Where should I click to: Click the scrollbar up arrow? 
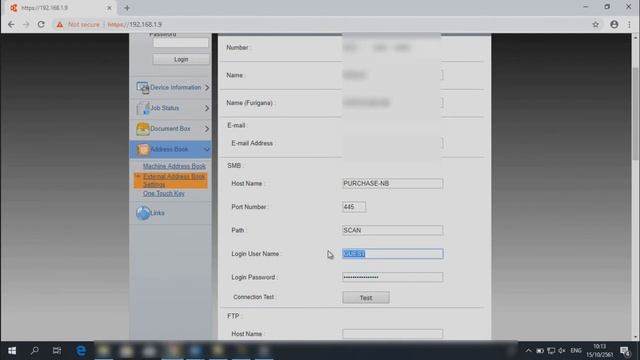635,37
